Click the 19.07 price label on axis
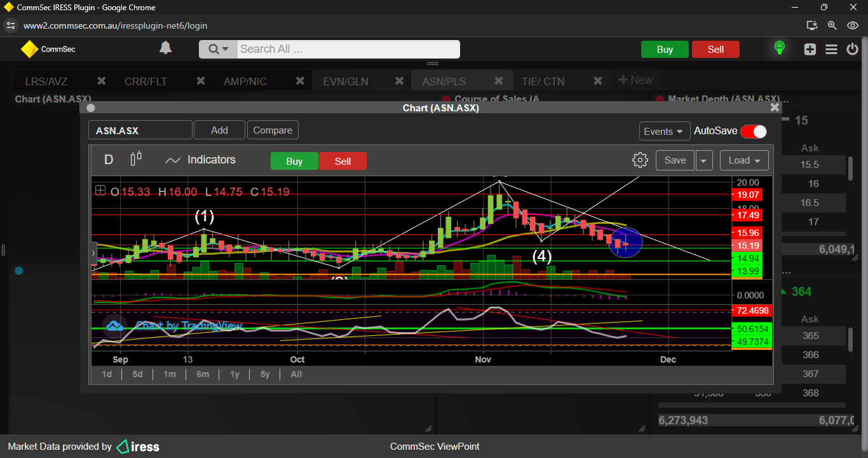Image resolution: width=868 pixels, height=458 pixels. (747, 195)
